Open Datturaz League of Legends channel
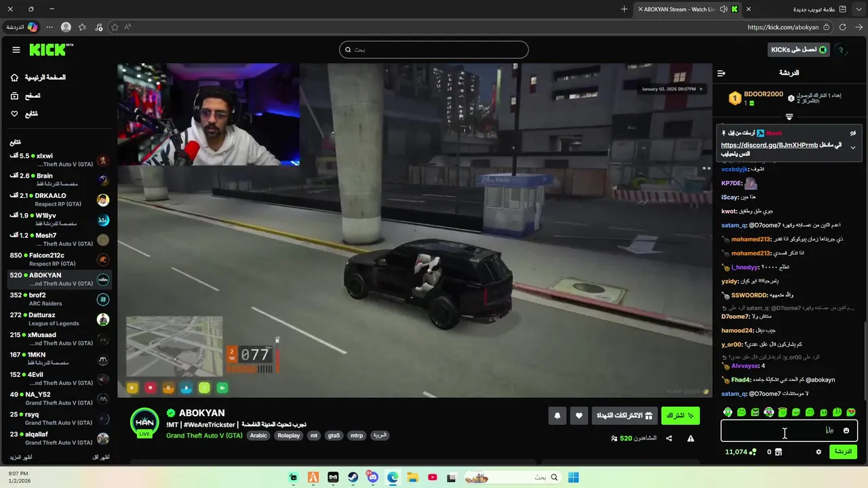Image resolution: width=868 pixels, height=488 pixels. [x=60, y=319]
